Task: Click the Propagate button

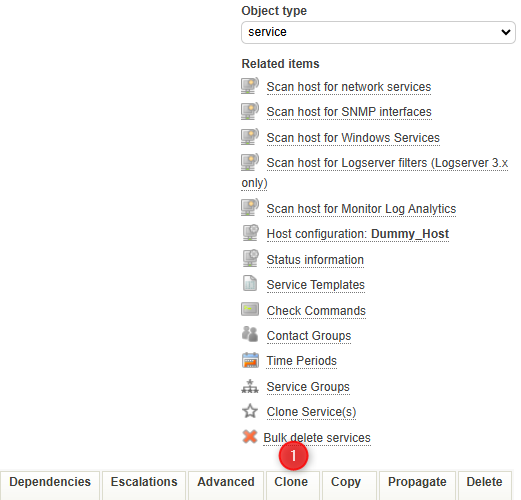Action: click(417, 482)
